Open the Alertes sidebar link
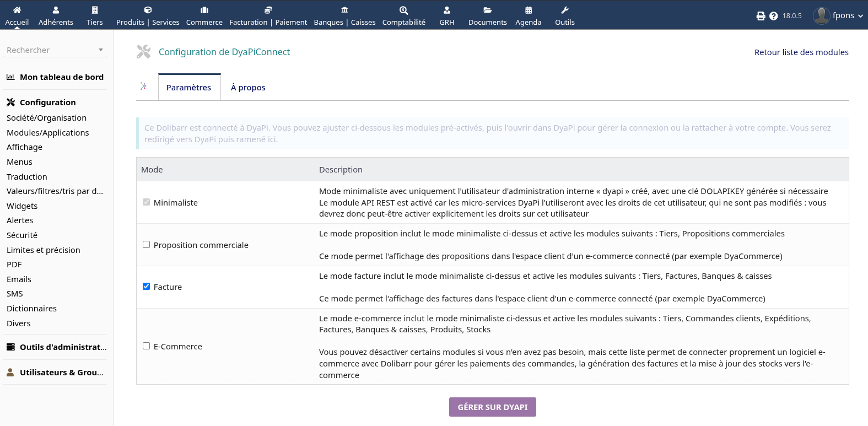The width and height of the screenshot is (868, 426). pyautogui.click(x=20, y=220)
